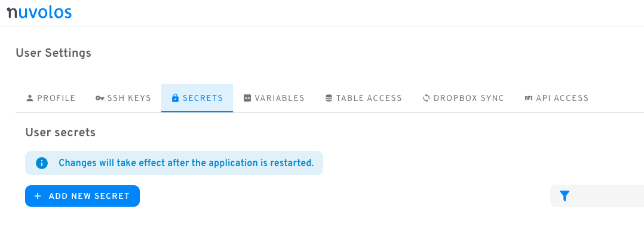644x239 pixels.
Task: Click the Add New Secret button
Action: (82, 197)
